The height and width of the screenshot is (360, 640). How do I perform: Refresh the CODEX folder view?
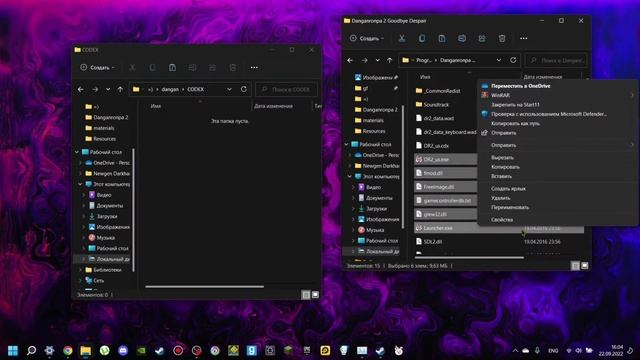(x=244, y=89)
